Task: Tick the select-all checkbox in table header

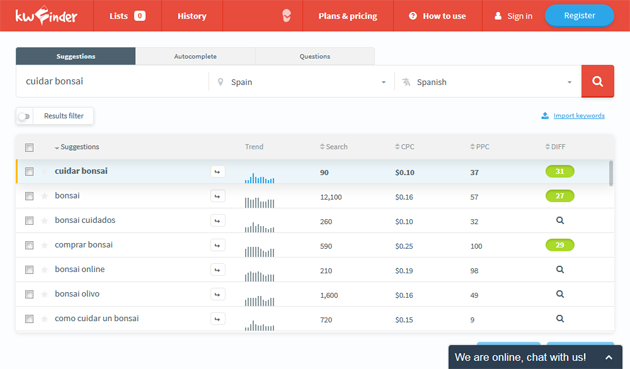Action: tap(29, 147)
